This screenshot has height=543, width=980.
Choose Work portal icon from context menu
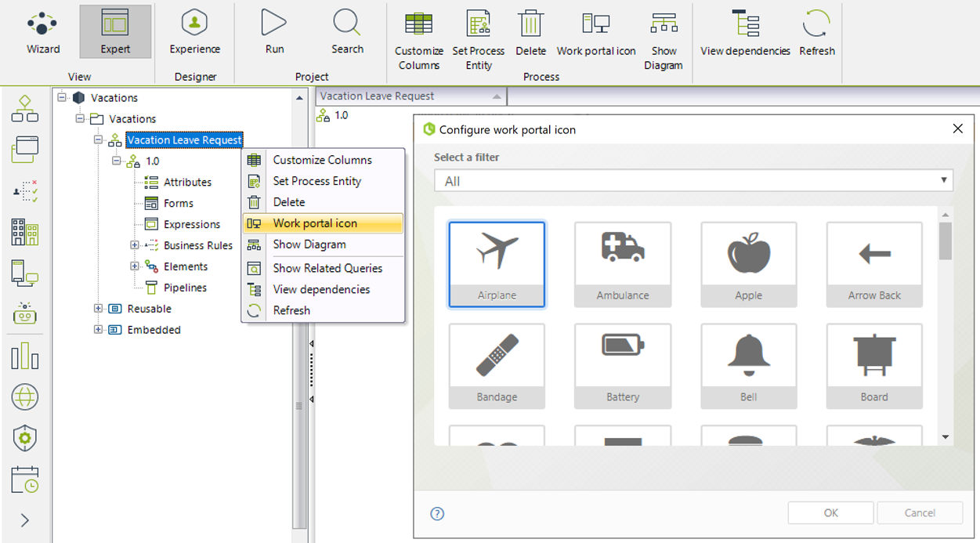(x=323, y=223)
